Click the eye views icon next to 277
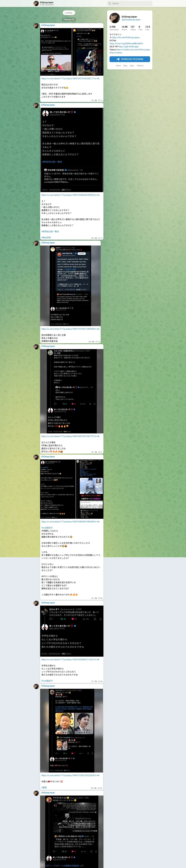 click(96, 681)
